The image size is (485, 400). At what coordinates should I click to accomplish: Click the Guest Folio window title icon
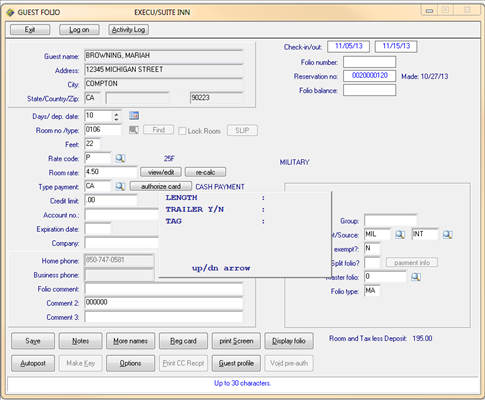tap(10, 12)
